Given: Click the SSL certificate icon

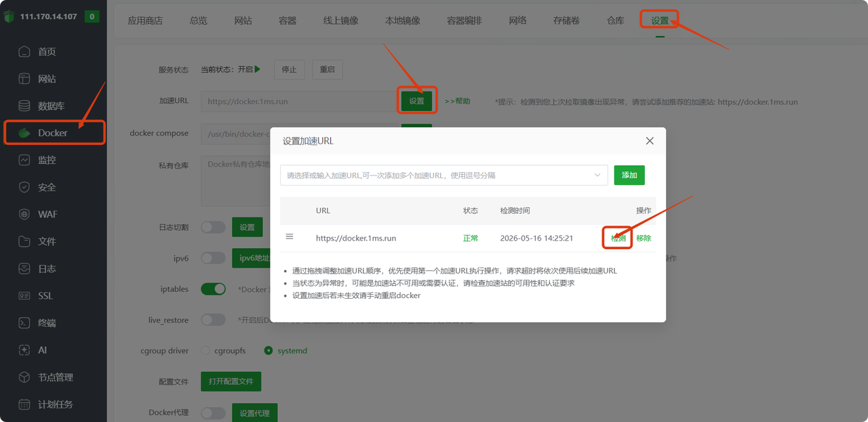Looking at the screenshot, I should (x=24, y=295).
